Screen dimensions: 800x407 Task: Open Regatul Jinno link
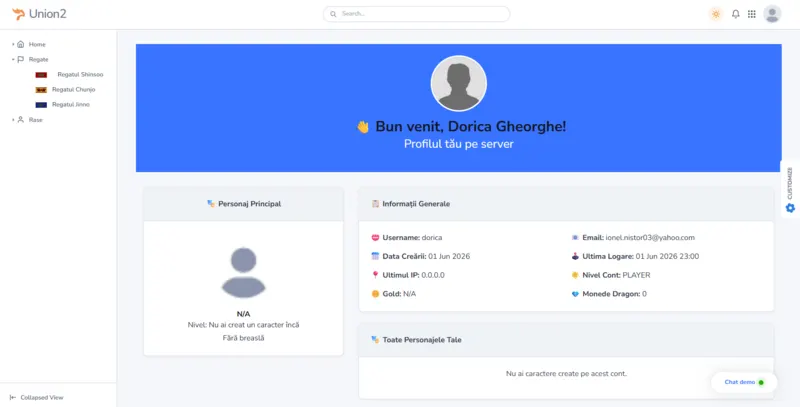[71, 105]
